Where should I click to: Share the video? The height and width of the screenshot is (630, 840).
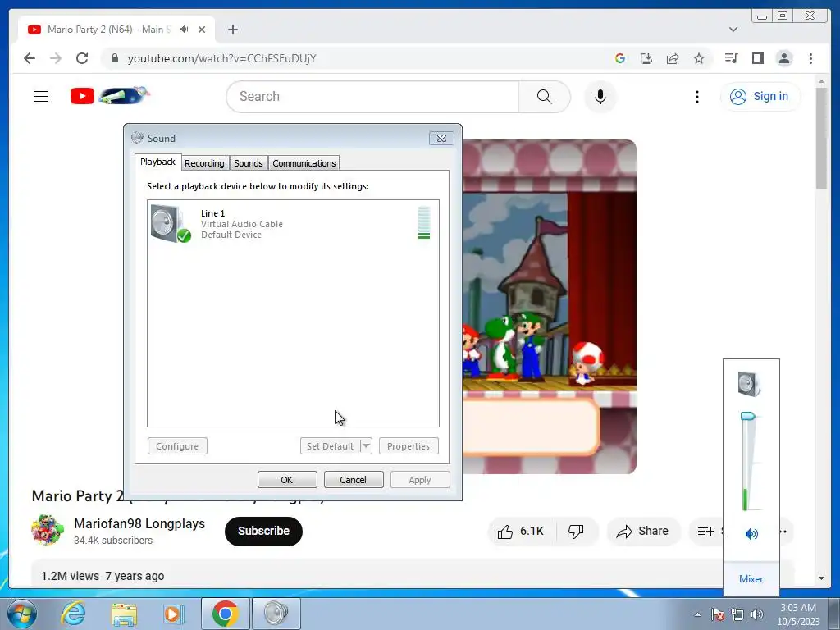coord(642,531)
